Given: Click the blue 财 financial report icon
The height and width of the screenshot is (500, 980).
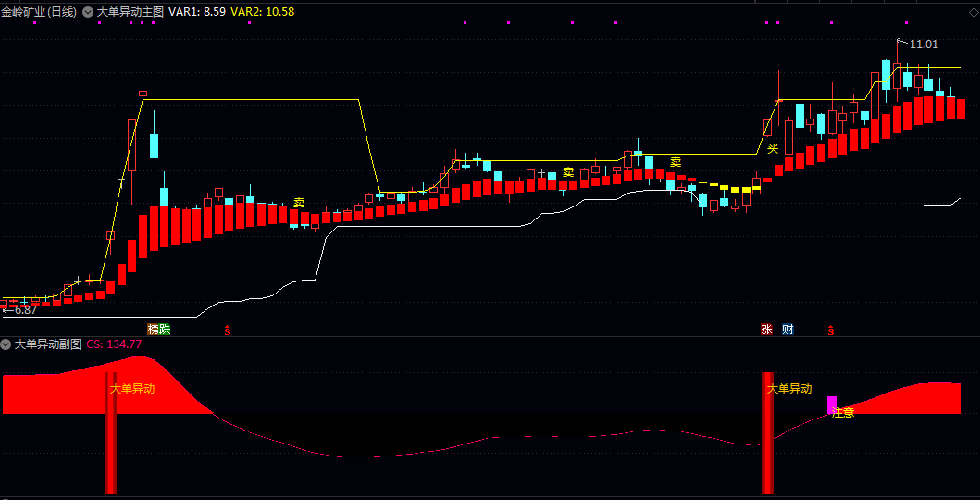Looking at the screenshot, I should (x=788, y=330).
